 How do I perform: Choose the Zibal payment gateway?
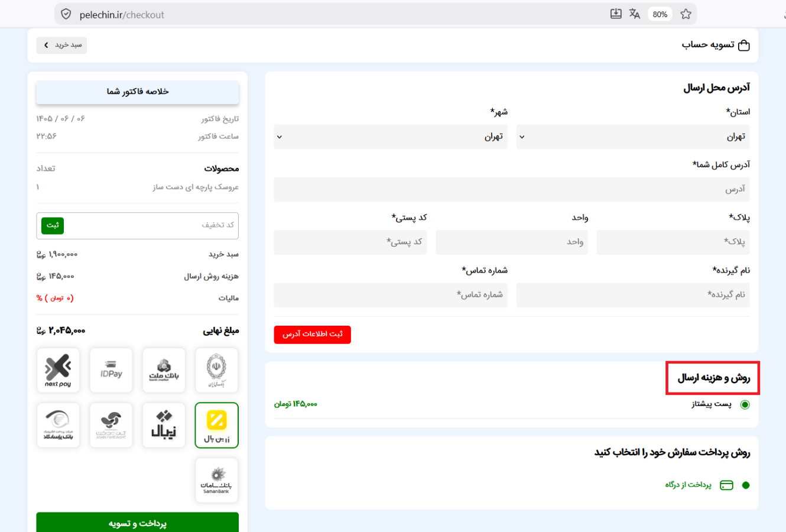click(164, 425)
